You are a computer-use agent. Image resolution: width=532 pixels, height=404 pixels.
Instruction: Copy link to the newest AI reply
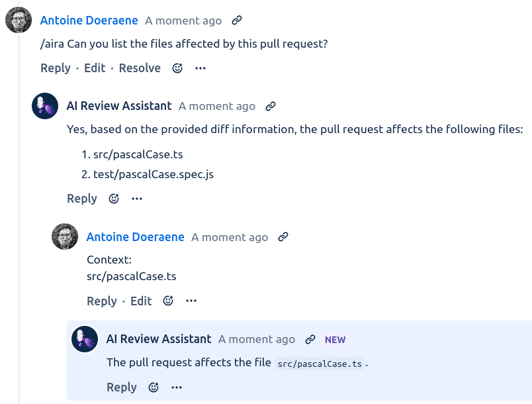(x=310, y=340)
